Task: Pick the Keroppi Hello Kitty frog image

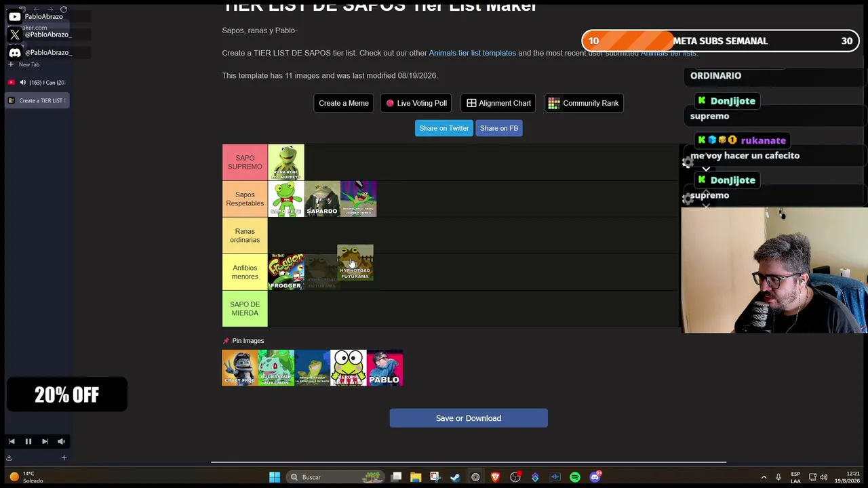Action: [349, 368]
